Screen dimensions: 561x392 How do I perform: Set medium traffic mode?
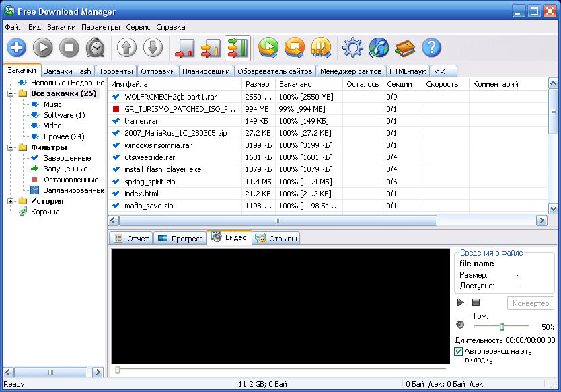click(211, 48)
